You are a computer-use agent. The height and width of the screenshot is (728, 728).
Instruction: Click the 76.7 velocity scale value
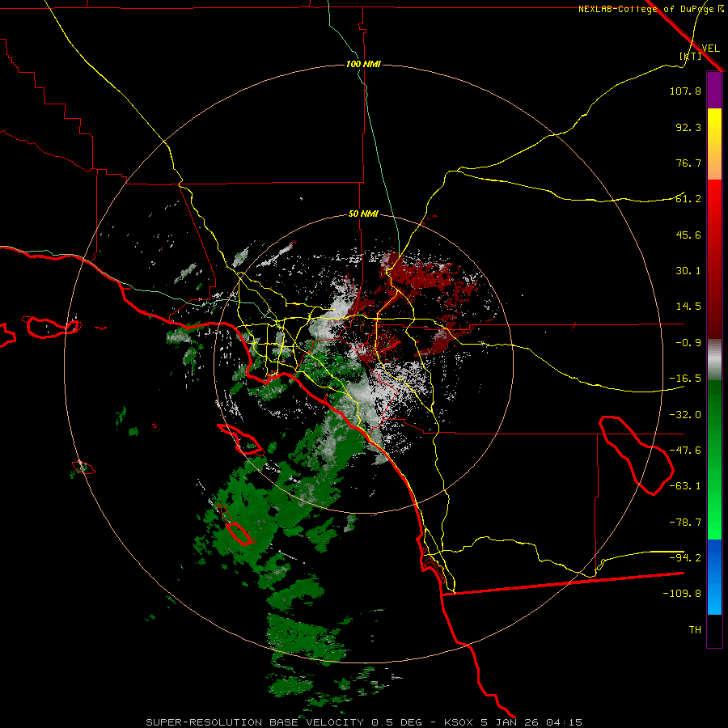(688, 163)
